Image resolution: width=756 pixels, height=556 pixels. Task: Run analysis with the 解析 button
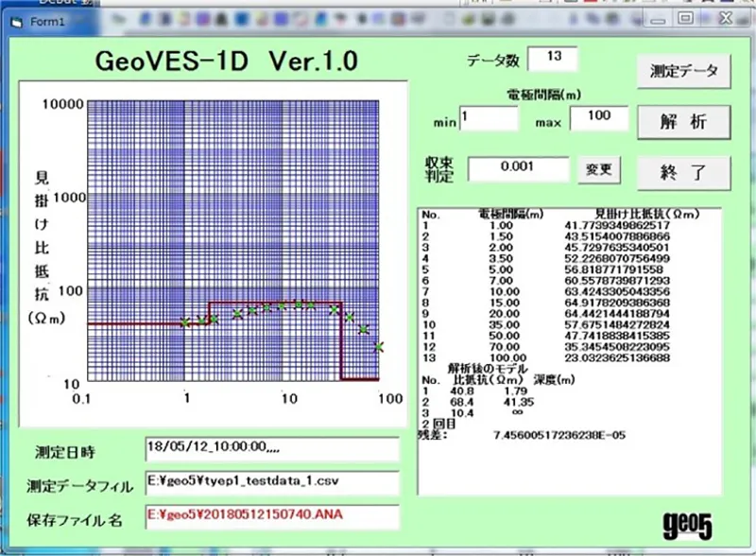point(682,121)
